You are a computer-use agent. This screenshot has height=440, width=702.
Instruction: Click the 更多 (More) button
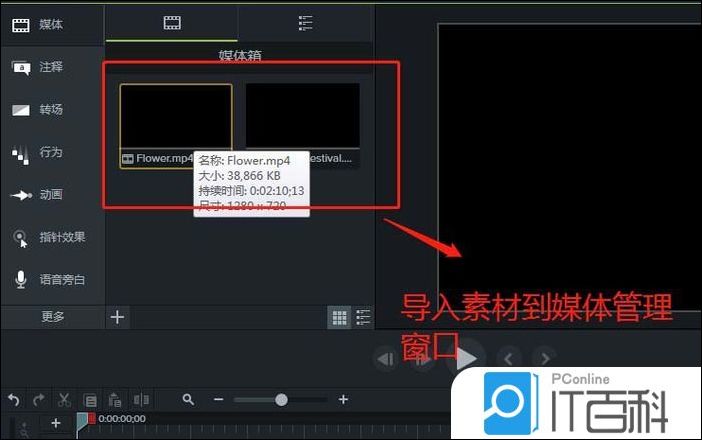[53, 317]
